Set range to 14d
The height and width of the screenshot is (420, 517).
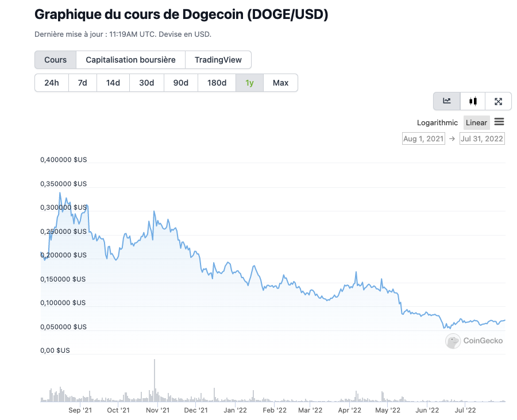113,83
